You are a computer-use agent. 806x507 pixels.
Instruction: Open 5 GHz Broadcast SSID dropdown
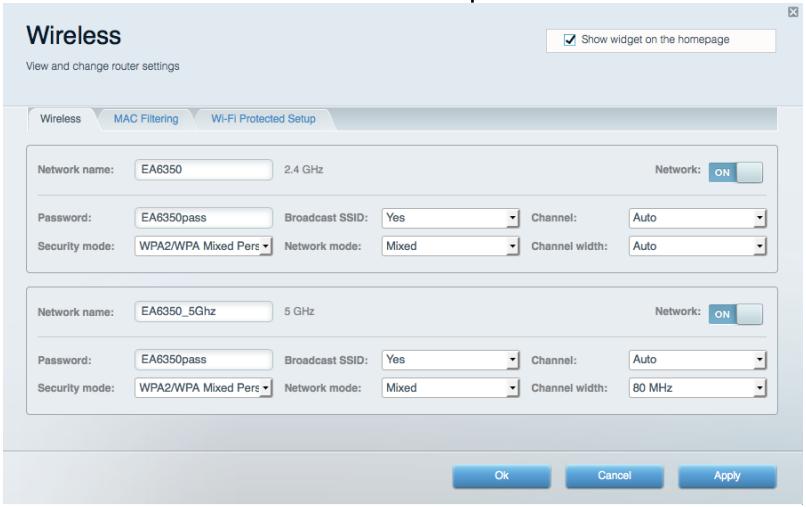pyautogui.click(x=450, y=360)
